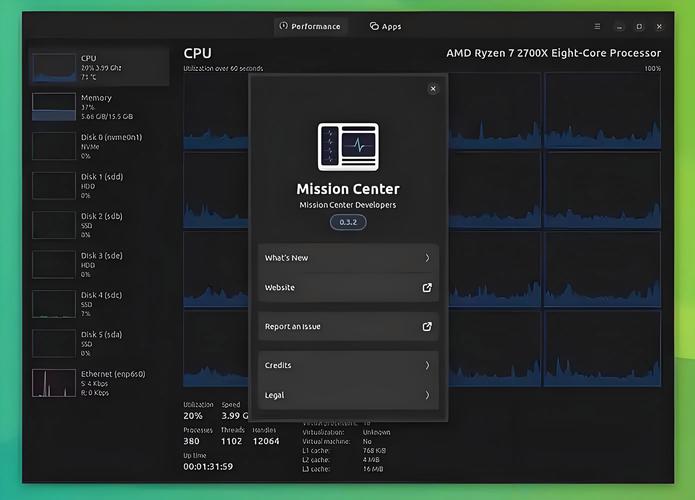This screenshot has width=695, height=500.
Task: Click Disk 3 (sde) graph thumbnail
Action: tap(54, 264)
